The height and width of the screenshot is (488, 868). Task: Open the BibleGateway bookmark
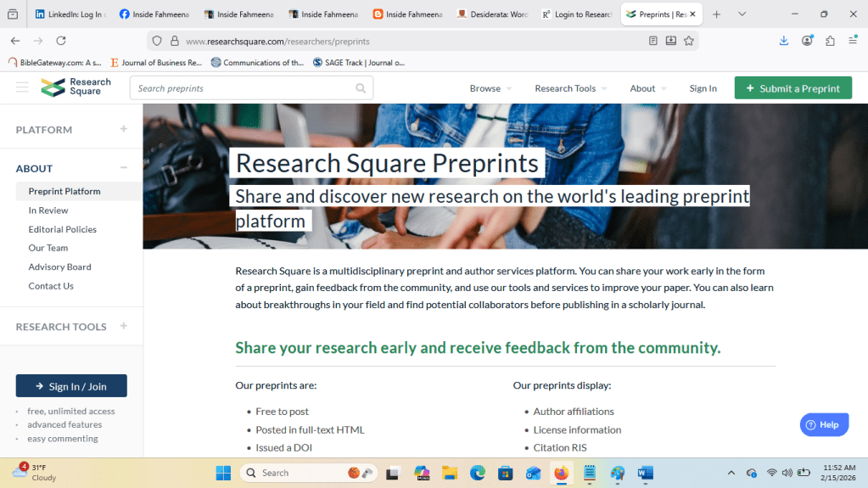pyautogui.click(x=55, y=63)
